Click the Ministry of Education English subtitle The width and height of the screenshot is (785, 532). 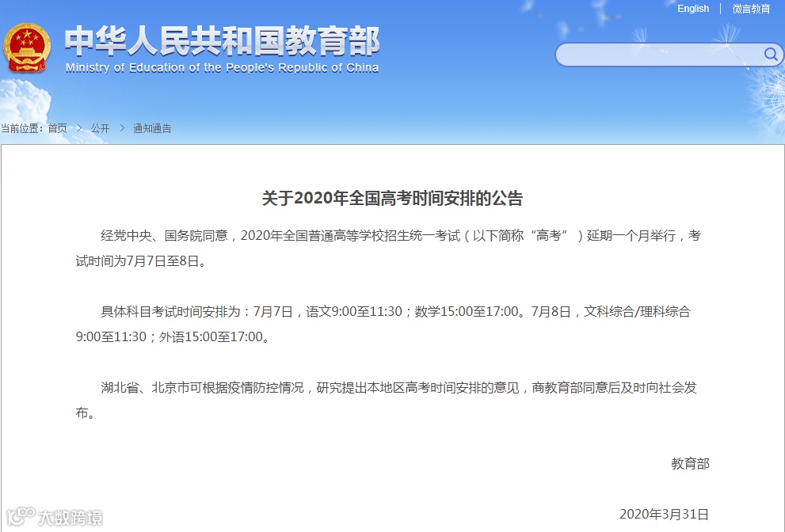coord(223,67)
